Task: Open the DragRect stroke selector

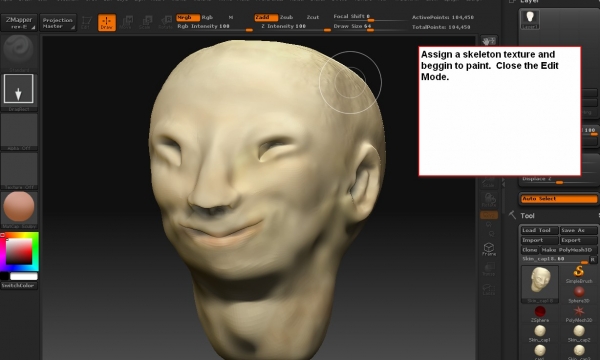Action: tap(19, 92)
